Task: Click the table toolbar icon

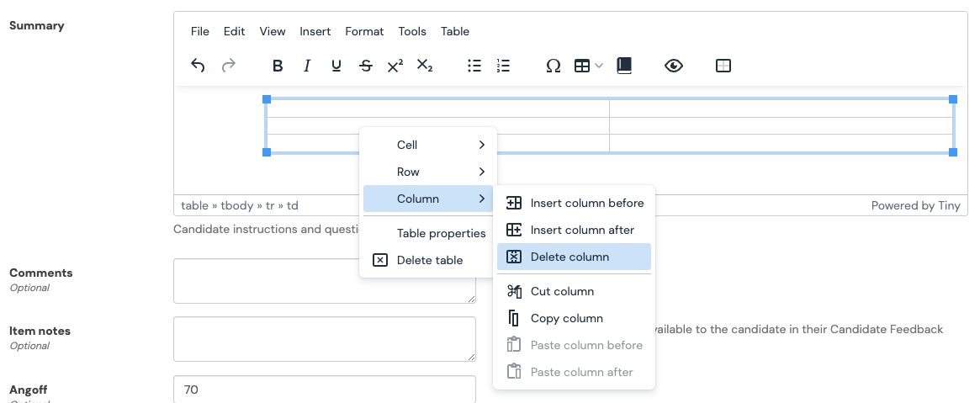Action: (582, 66)
